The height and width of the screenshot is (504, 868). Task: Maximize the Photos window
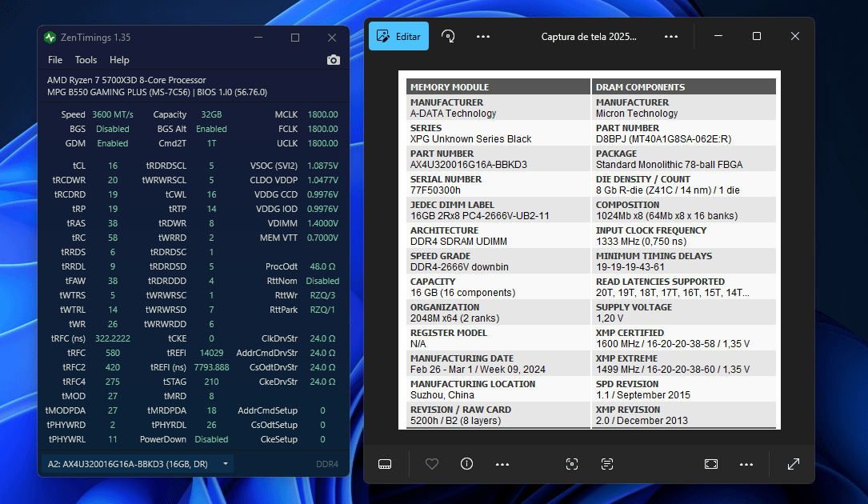coord(757,36)
